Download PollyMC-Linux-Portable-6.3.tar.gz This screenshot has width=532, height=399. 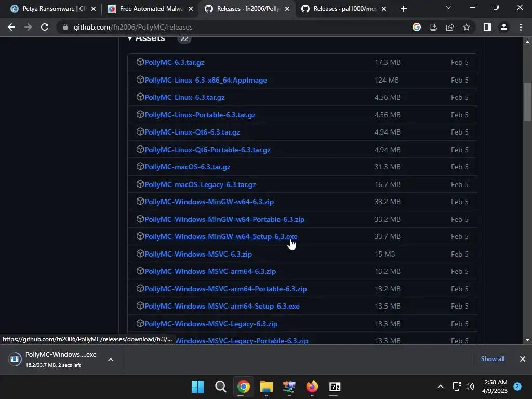[200, 115]
